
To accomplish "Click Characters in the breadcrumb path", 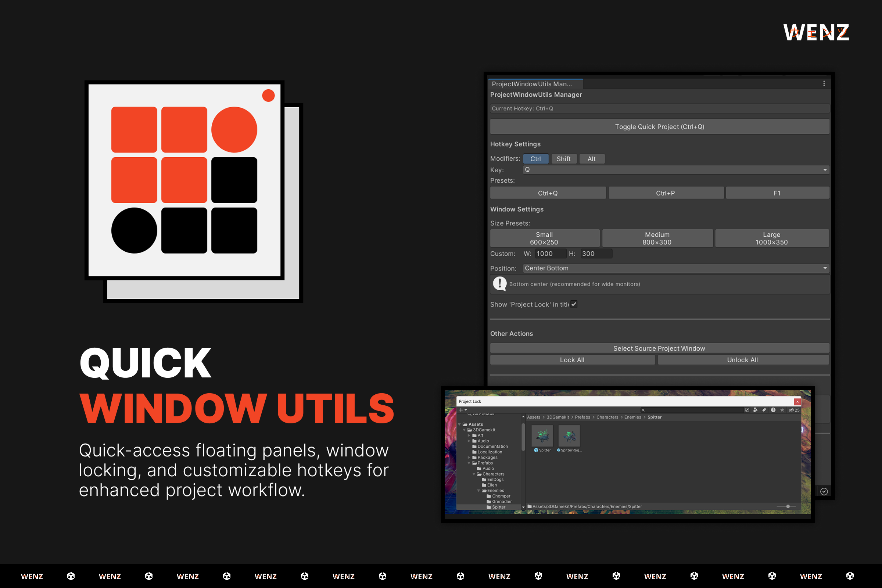I will 607,417.
